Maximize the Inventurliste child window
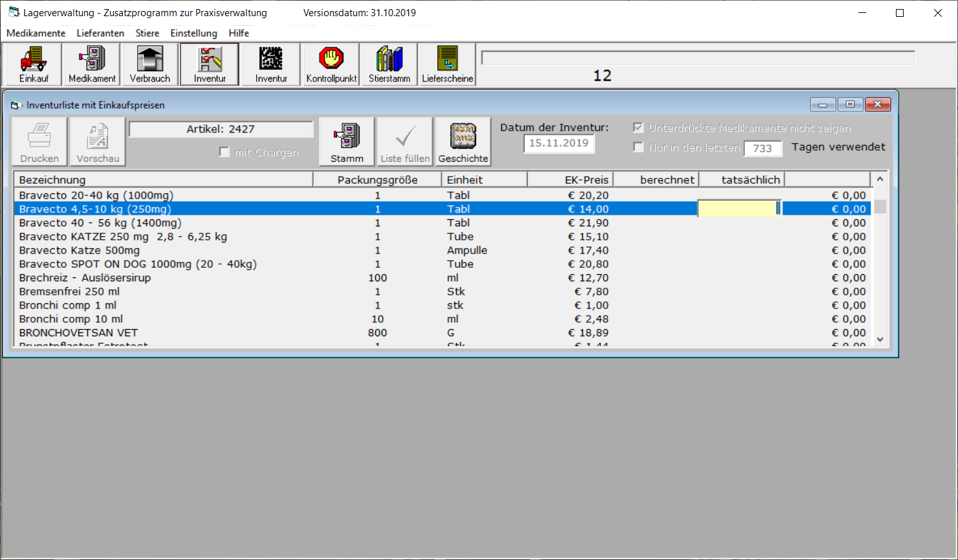 851,105
